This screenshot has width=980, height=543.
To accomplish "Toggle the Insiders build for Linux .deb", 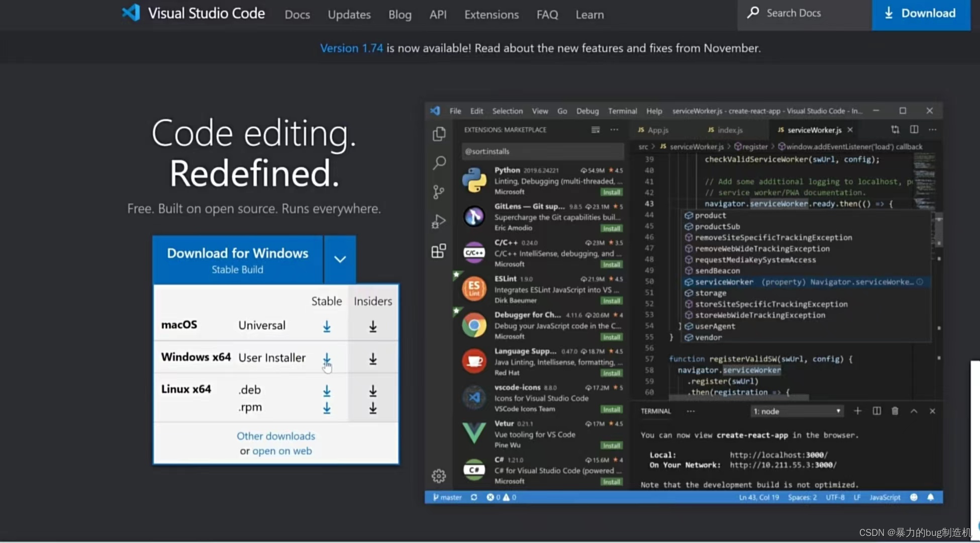I will coord(372,390).
